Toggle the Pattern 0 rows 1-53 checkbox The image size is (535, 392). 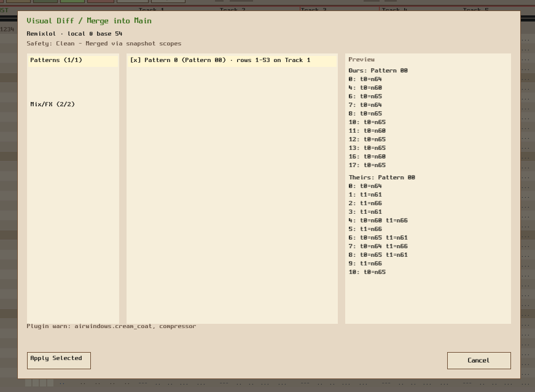pos(135,60)
